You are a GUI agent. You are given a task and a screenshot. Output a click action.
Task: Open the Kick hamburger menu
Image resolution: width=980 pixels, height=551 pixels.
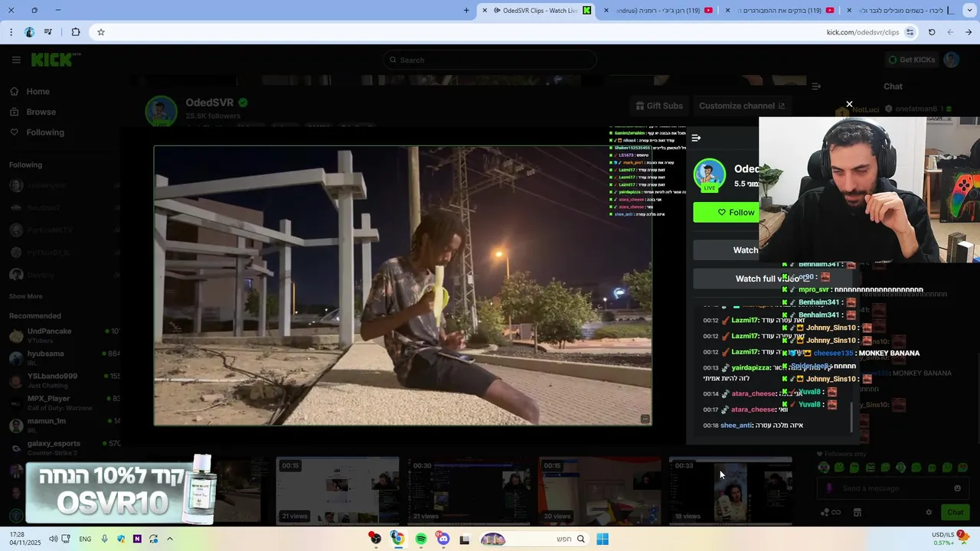(16, 60)
